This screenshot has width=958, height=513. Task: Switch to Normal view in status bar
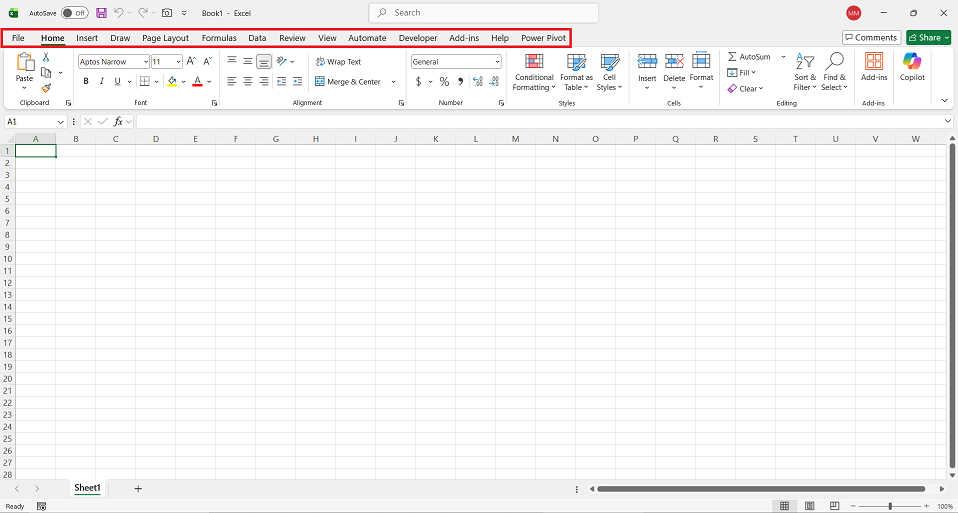pyautogui.click(x=784, y=506)
